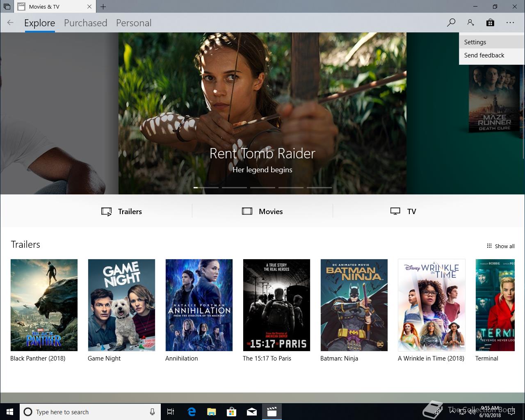The height and width of the screenshot is (420, 525).
Task: Open Mail app from taskbar
Action: click(x=252, y=412)
